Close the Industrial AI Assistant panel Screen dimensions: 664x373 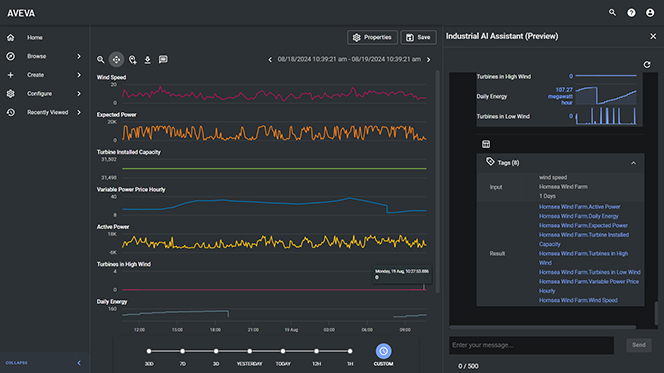[653, 36]
